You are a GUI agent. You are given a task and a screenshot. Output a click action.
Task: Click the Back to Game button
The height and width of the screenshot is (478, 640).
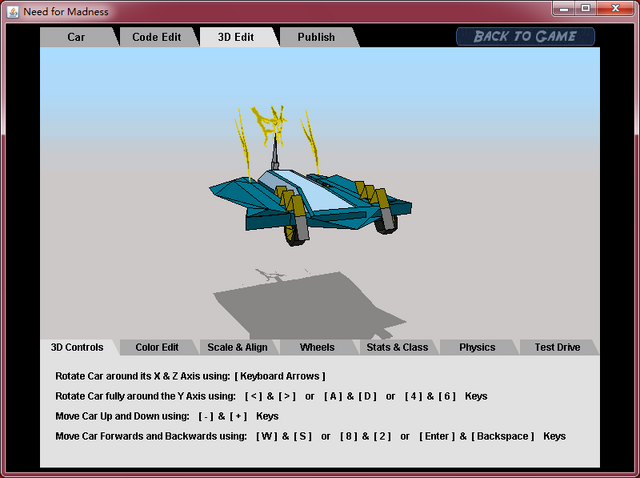[x=525, y=36]
